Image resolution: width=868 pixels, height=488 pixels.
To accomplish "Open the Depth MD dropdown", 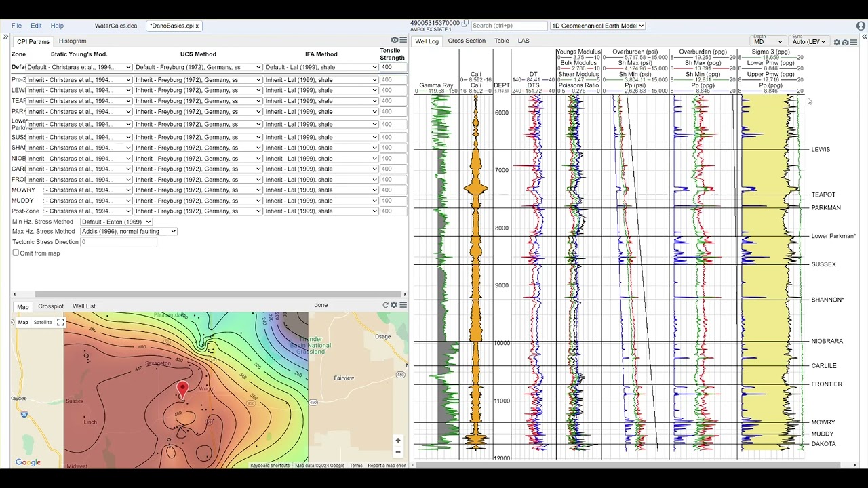I will point(768,42).
